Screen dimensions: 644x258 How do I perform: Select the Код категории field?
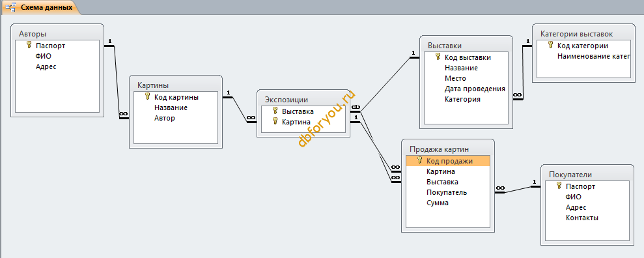click(583, 46)
